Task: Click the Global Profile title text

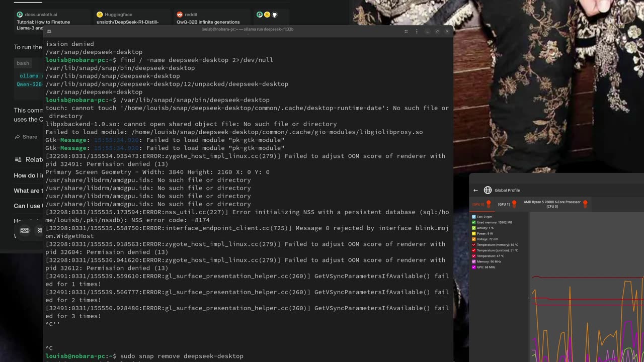Action: click(x=507, y=190)
